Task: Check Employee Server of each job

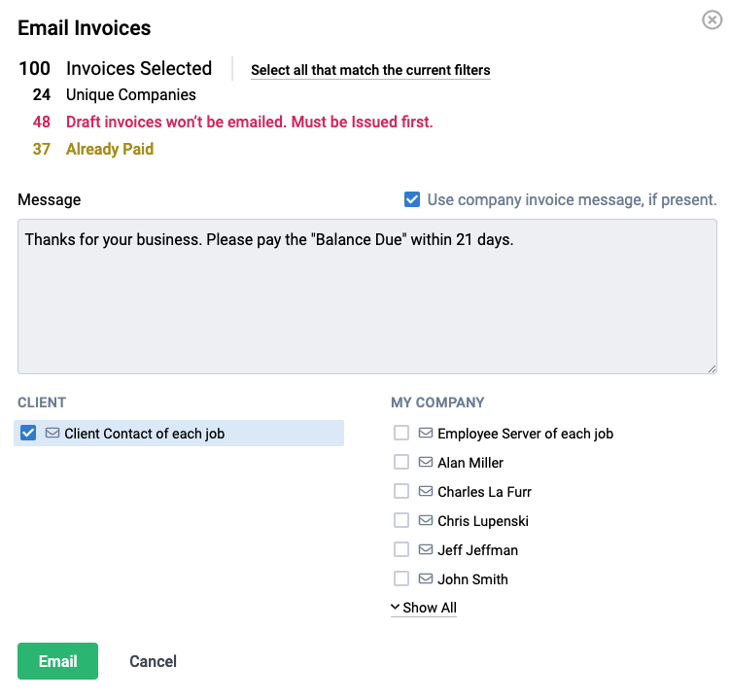Action: tap(401, 433)
